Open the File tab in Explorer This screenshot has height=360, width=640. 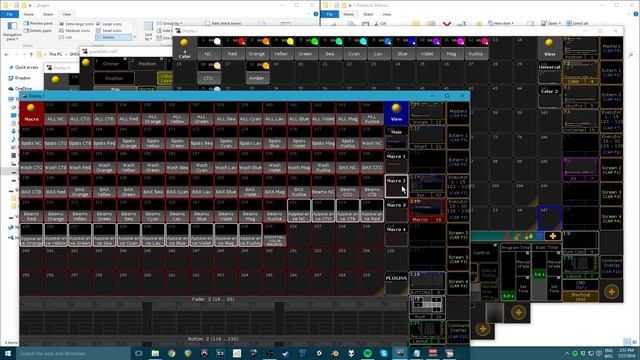click(x=9, y=14)
